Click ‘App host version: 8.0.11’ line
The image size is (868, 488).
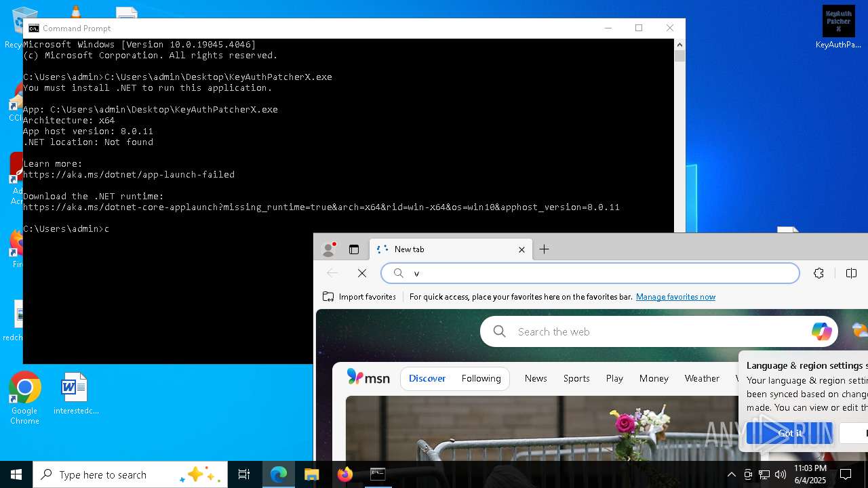coord(88,131)
